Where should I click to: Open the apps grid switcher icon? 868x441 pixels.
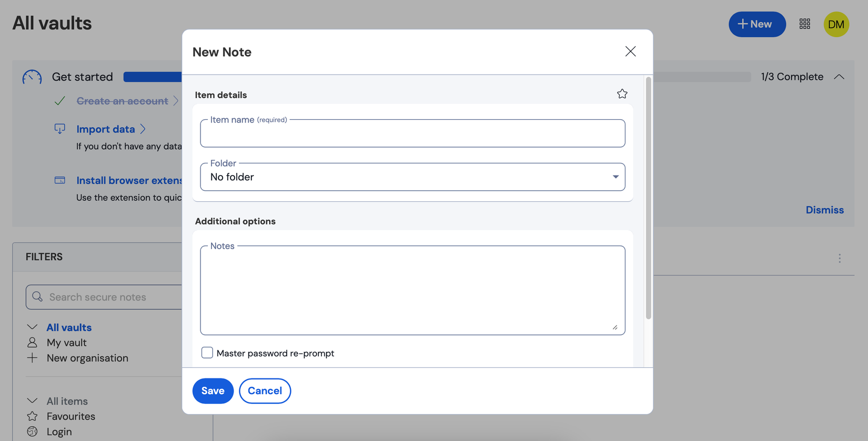(x=804, y=24)
